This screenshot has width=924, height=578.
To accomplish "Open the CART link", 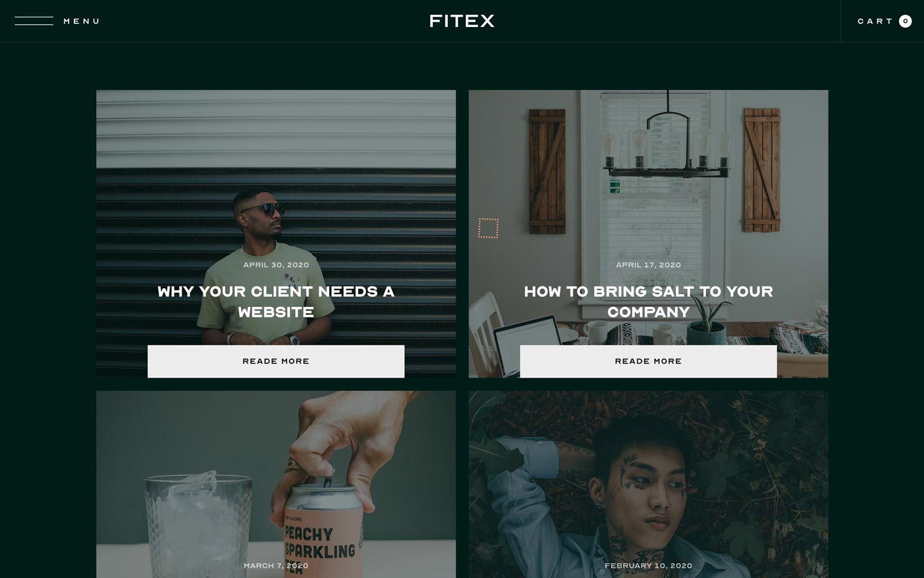I will tap(875, 21).
